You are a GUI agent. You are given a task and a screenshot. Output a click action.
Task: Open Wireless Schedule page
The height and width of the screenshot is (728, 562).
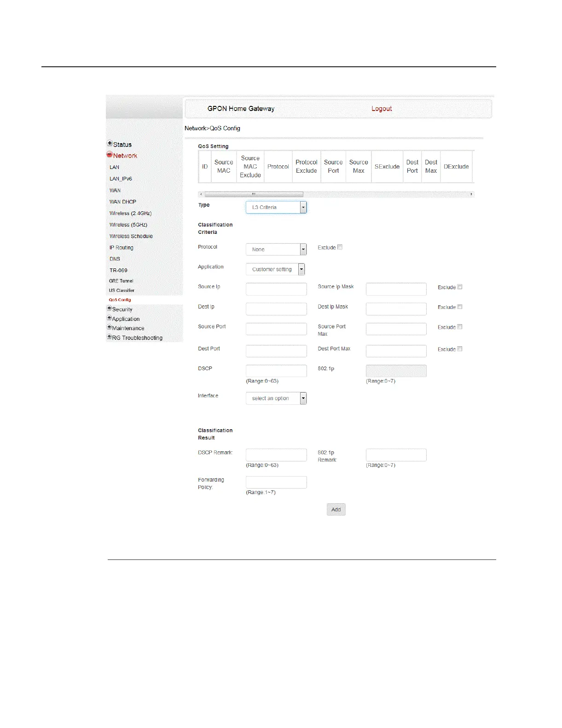pyautogui.click(x=131, y=236)
